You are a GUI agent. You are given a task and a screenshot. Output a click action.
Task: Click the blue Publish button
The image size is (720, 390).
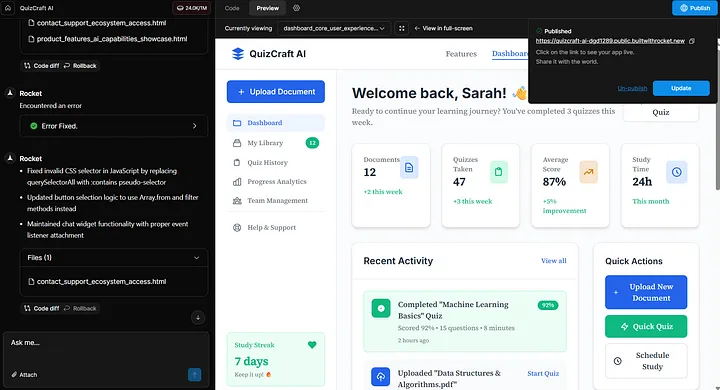[x=694, y=8]
